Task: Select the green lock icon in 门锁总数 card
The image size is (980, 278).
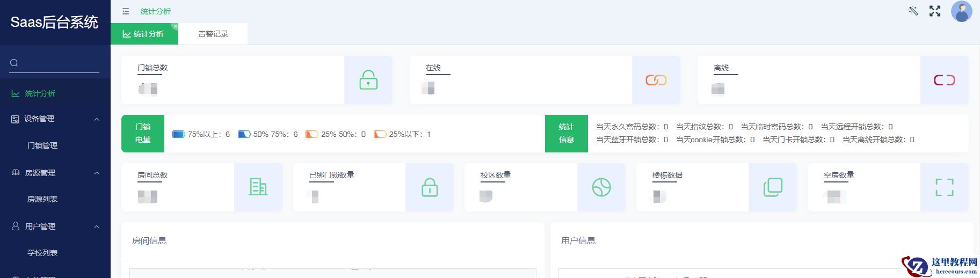Action: (x=368, y=80)
